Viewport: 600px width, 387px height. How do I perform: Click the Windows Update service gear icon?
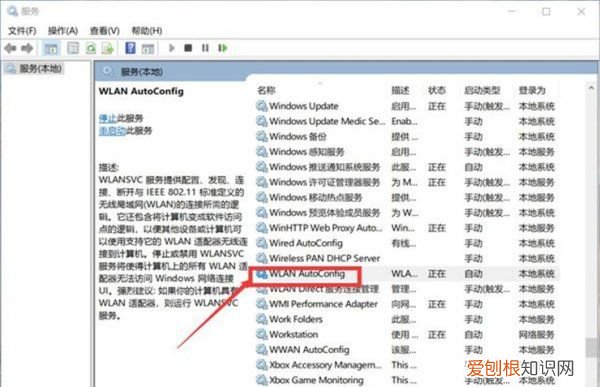[x=262, y=106]
